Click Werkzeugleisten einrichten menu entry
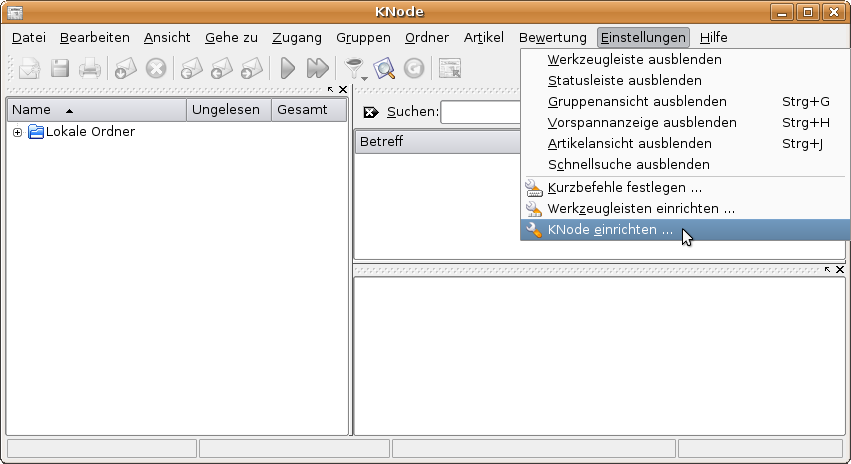Viewport: 851px width, 464px height. 641,208
